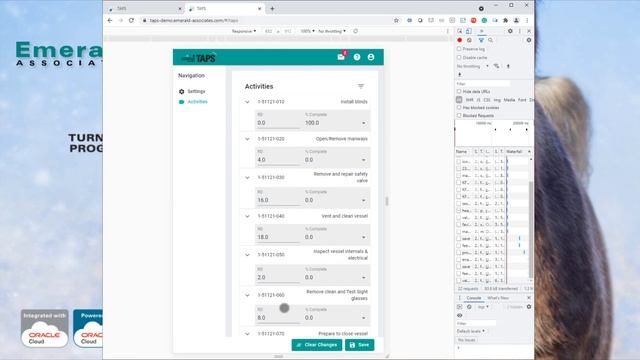Collapse activity 1-51121-010 Install blinds
The width and height of the screenshot is (640, 360).
247,102
